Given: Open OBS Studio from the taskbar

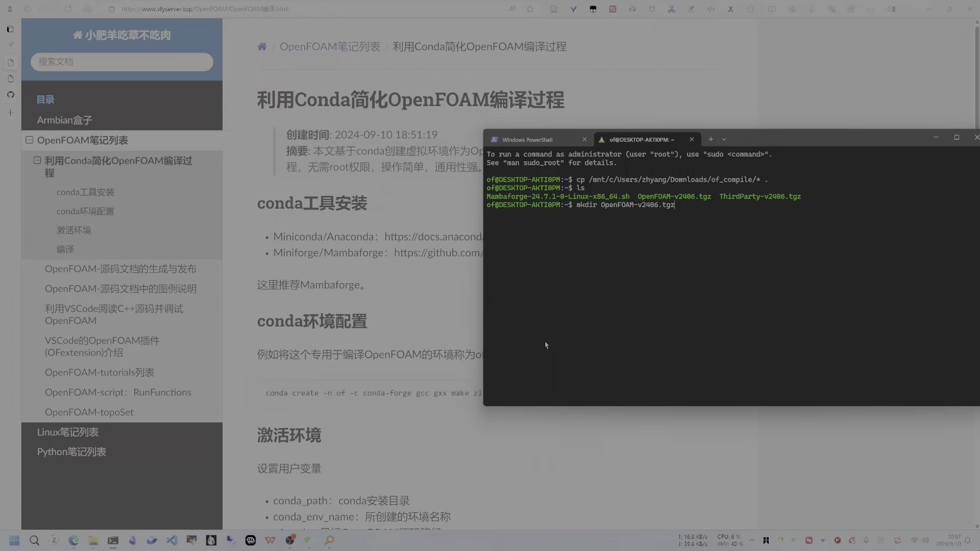Looking at the screenshot, I should 290,540.
